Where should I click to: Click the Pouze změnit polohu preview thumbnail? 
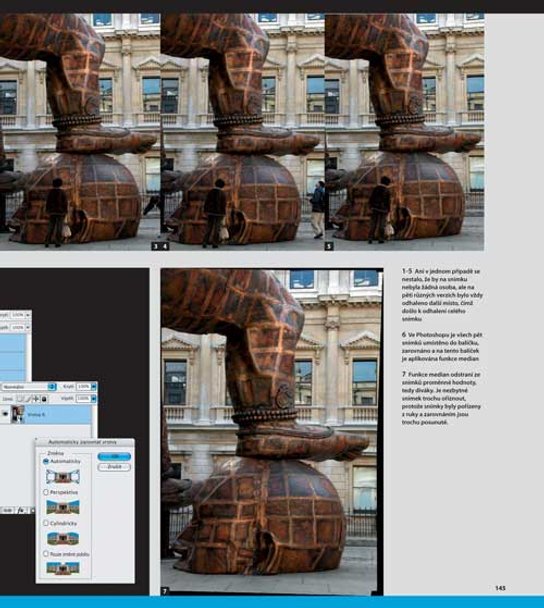coord(63,569)
